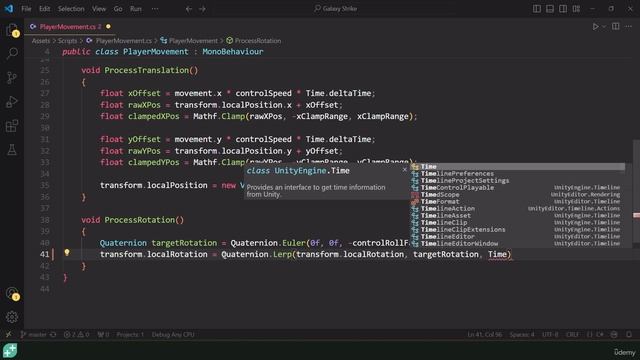Viewport: 640px width, 360px height.
Task: Go back with the left arrow
Action: pyautogui.click(x=189, y=9)
